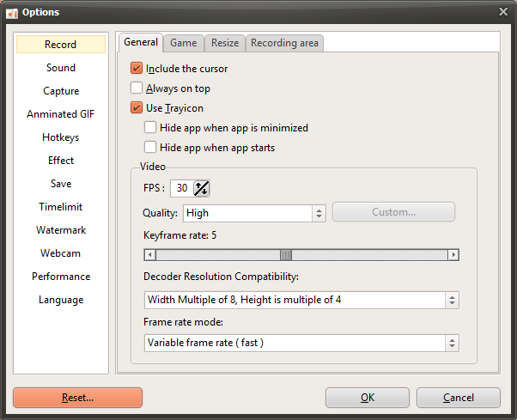
Task: Check Hide app when app starts
Action: 150,147
